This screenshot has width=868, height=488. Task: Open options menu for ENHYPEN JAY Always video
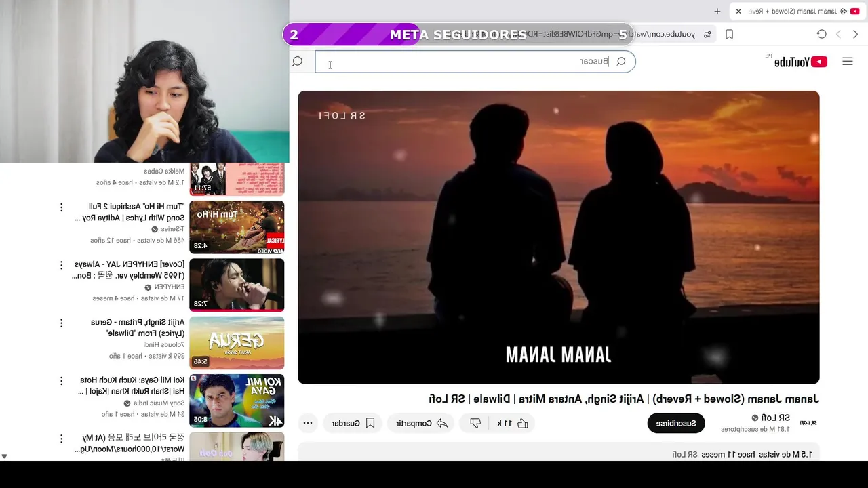pos(61,265)
